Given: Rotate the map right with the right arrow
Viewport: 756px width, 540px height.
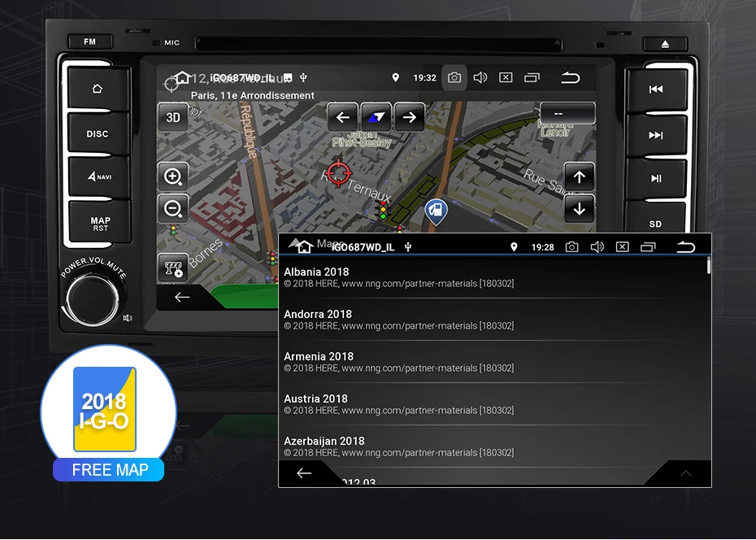Looking at the screenshot, I should click(410, 117).
